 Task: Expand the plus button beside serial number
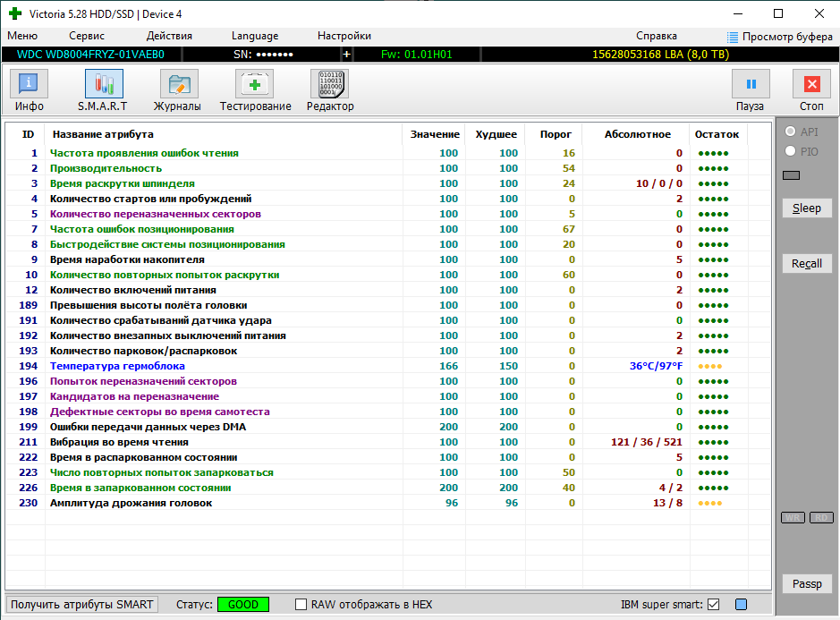coord(347,55)
